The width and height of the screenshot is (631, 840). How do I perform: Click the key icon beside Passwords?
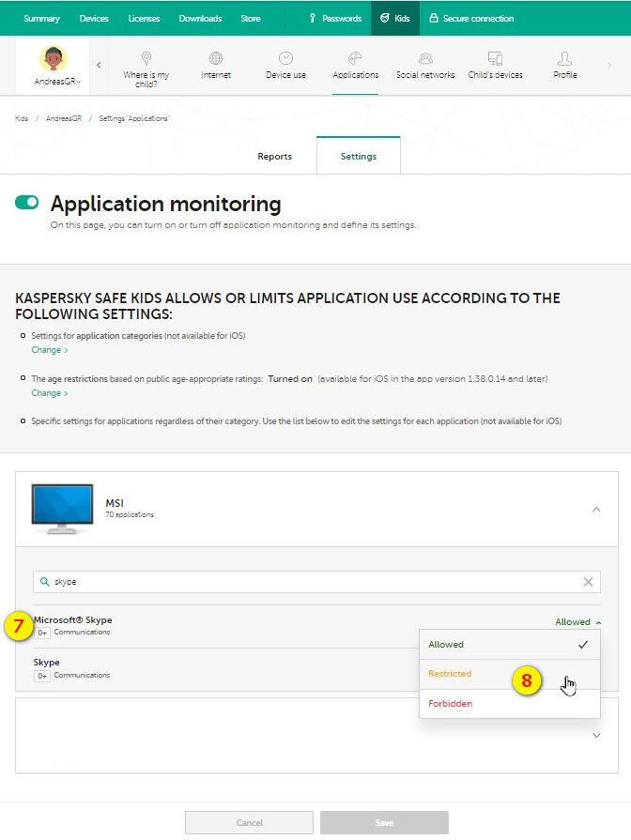[x=312, y=18]
